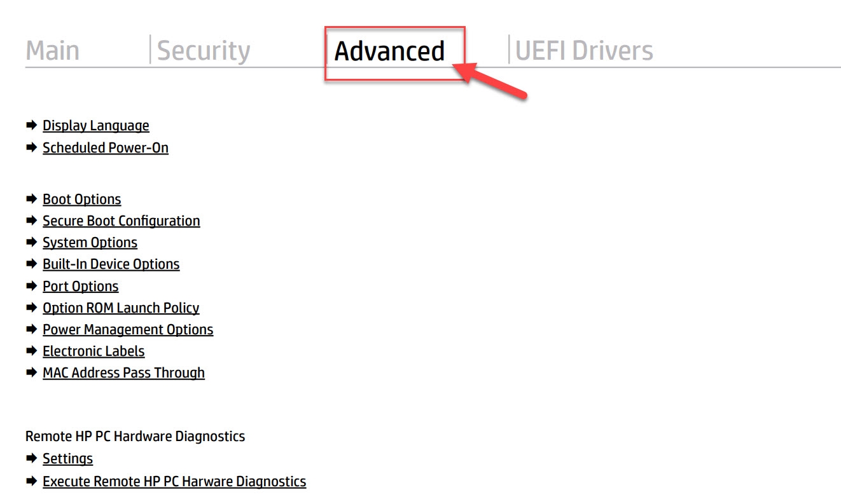This screenshot has width=841, height=504.
Task: Click arrow icon beside Boot Options
Action: click(31, 200)
